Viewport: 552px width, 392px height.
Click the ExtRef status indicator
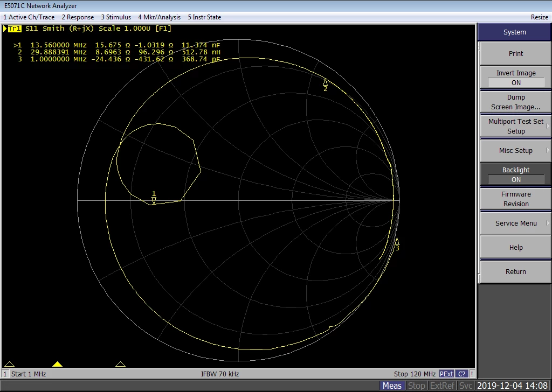coord(442,386)
